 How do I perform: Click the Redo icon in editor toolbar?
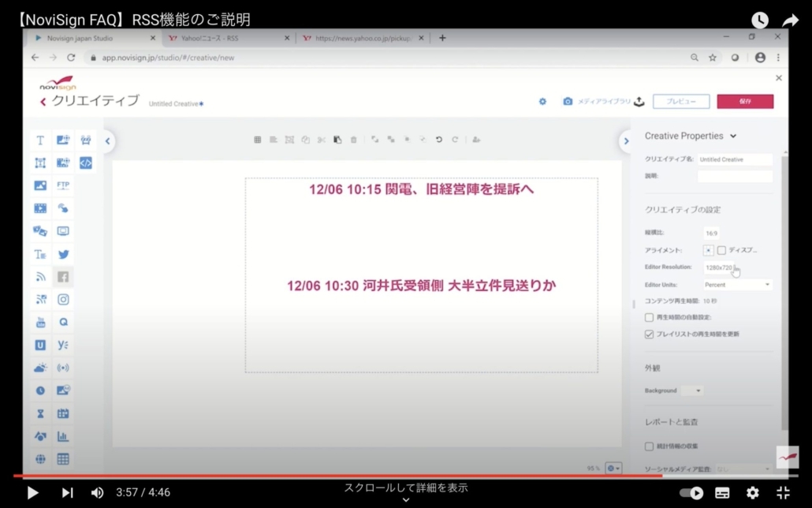click(x=455, y=140)
